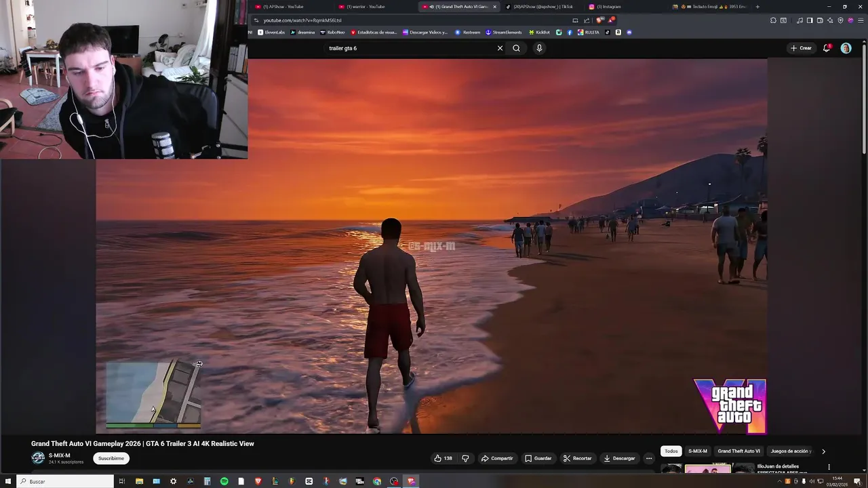Open Calculator from the taskbar
Image resolution: width=868 pixels, height=488 pixels.
tap(207, 481)
